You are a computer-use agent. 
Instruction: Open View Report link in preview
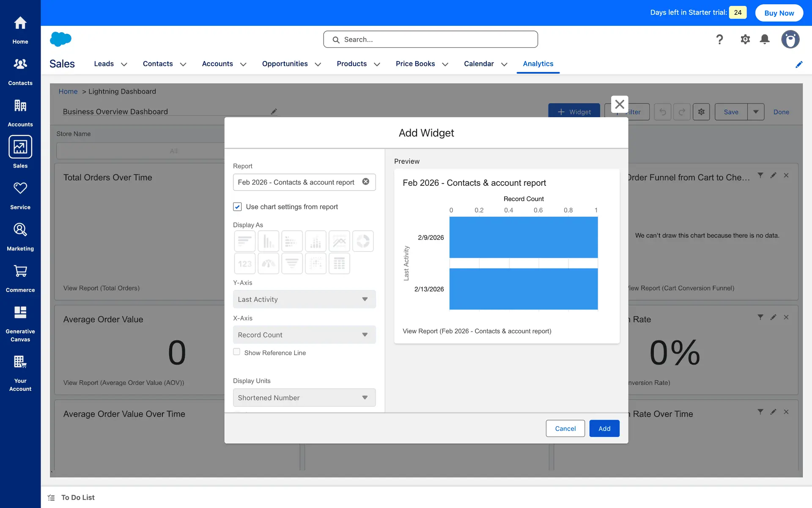pos(477,331)
